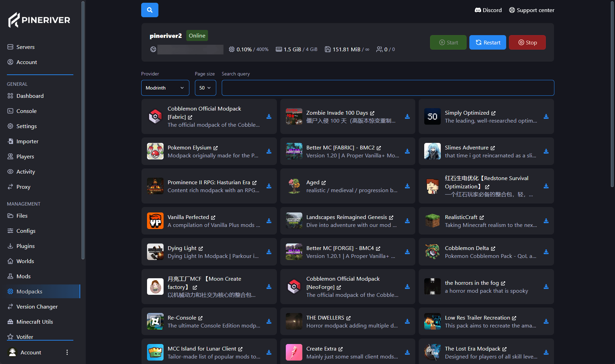615x364 pixels.
Task: Download Dying Light modpack
Action: tap(269, 252)
